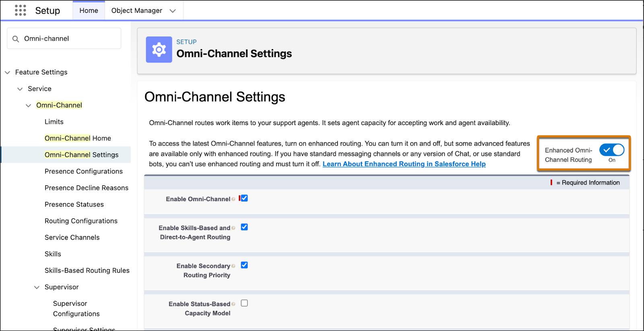
Task: Open Limits in the setup tree
Action: tap(54, 122)
